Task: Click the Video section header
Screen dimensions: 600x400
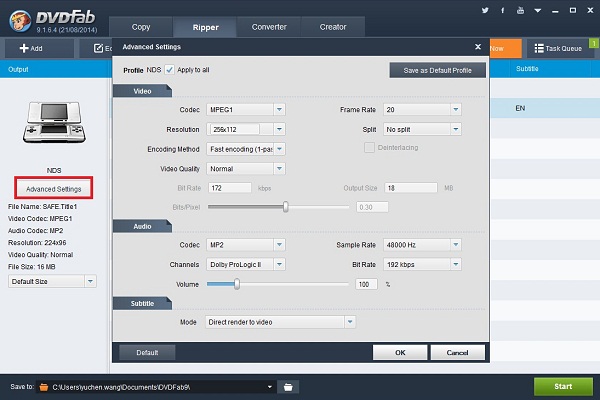Action: tap(142, 91)
